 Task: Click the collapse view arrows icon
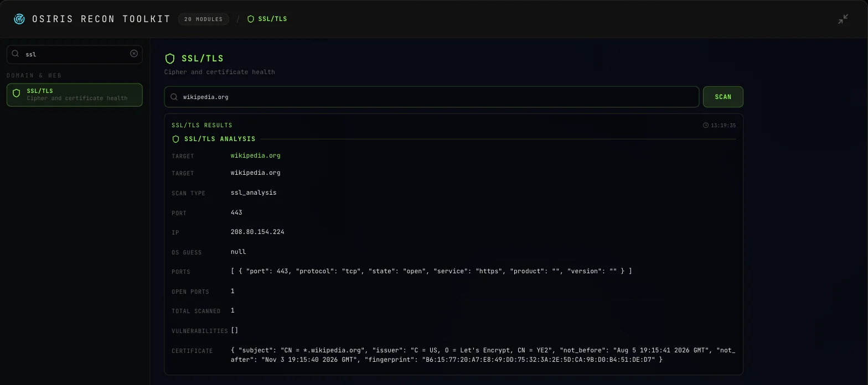[x=843, y=19]
